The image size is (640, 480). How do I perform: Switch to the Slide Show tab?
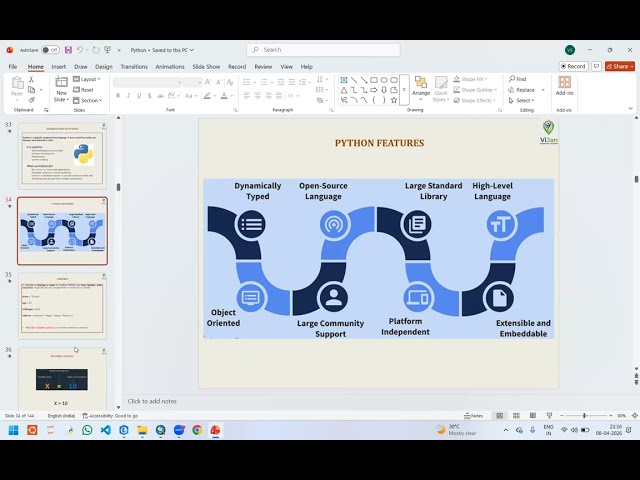coord(206,67)
